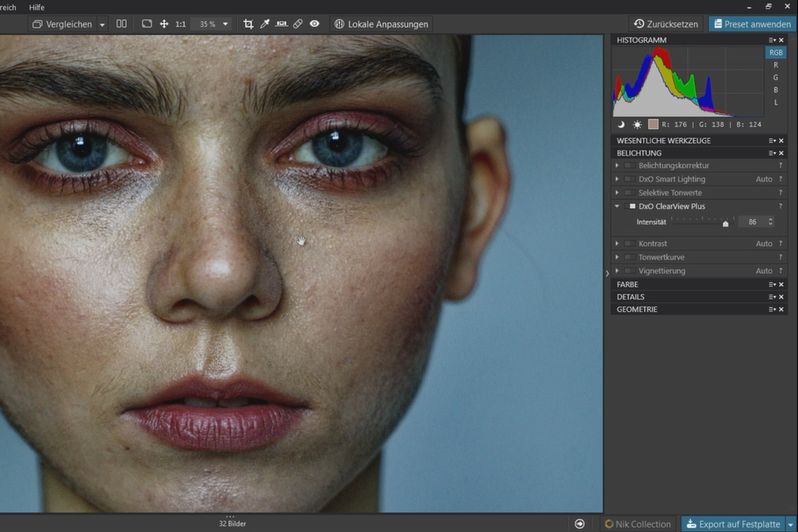
Task: Open Belichtung panel options icon
Action: [x=772, y=153]
